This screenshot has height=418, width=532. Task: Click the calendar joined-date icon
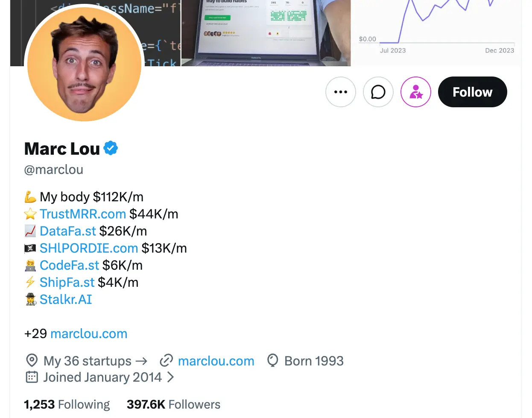click(x=32, y=377)
